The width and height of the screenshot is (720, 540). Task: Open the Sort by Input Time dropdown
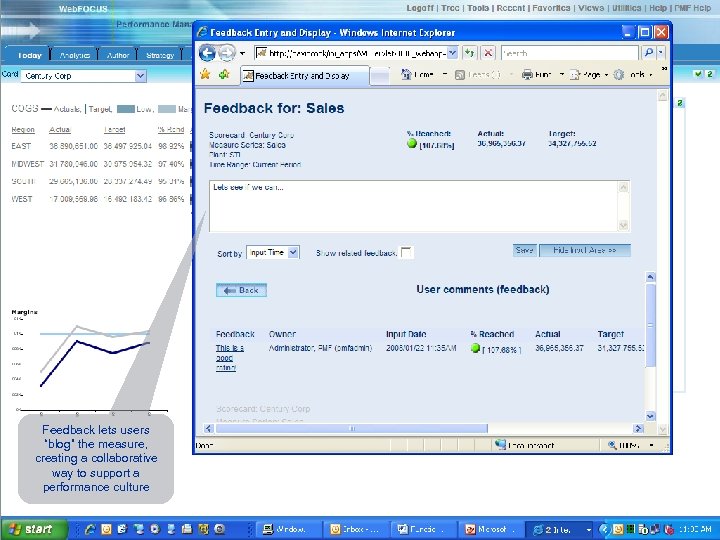273,253
